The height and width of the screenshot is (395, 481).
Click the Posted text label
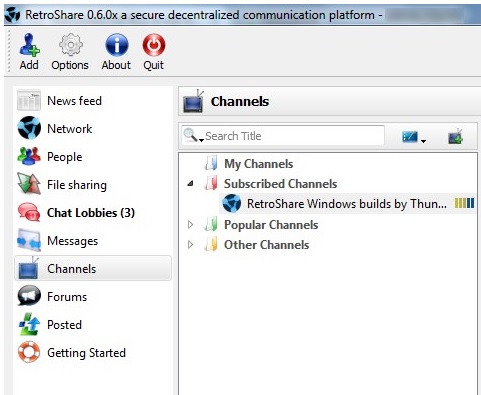(x=64, y=325)
